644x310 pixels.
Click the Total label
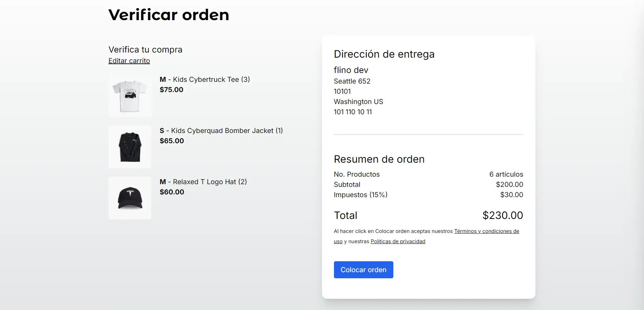pyautogui.click(x=346, y=216)
